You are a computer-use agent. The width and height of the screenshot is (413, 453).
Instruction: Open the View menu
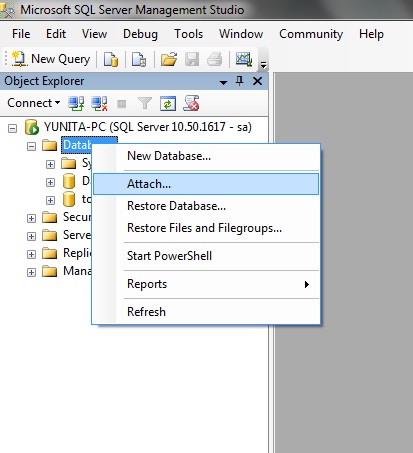click(x=94, y=34)
